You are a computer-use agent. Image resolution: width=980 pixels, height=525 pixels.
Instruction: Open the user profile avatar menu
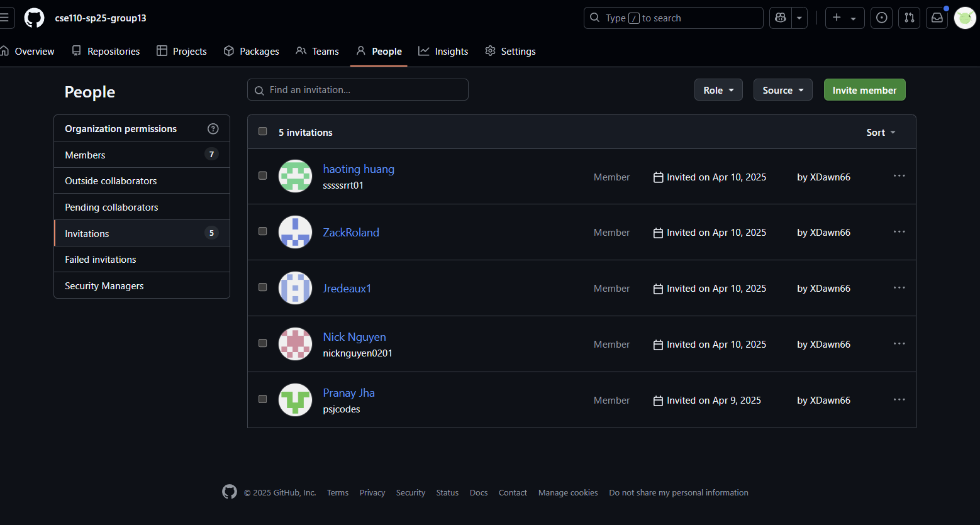[965, 18]
